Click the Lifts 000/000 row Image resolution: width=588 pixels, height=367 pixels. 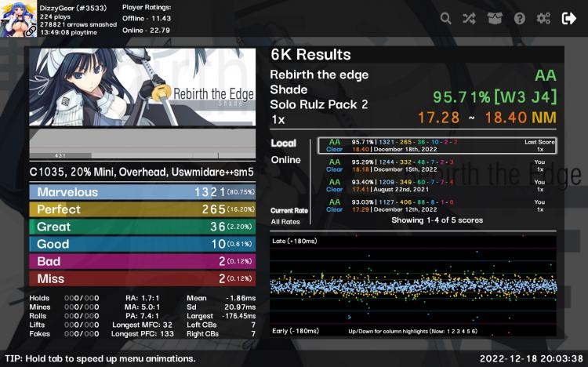(x=64, y=325)
